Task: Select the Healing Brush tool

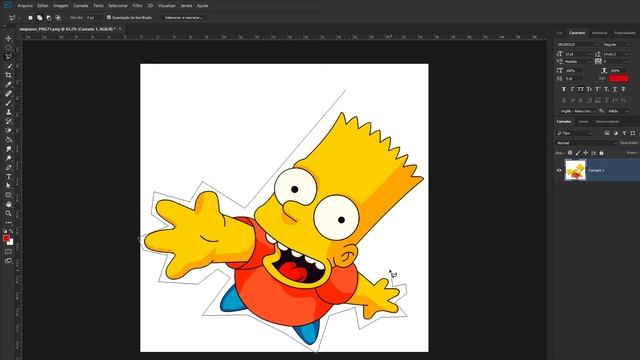Action: pyautogui.click(x=8, y=93)
